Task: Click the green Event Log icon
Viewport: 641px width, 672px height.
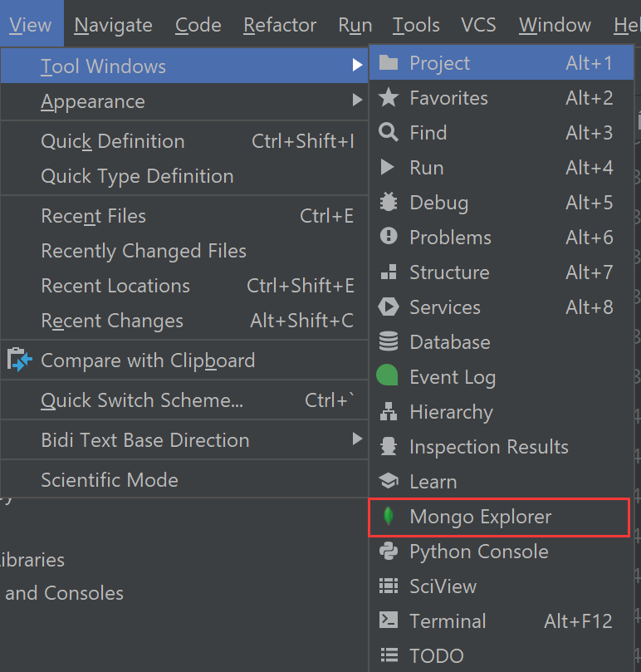Action: [x=387, y=376]
